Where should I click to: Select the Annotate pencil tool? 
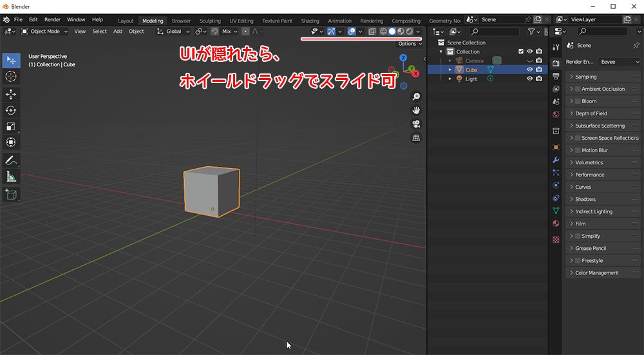(11, 160)
